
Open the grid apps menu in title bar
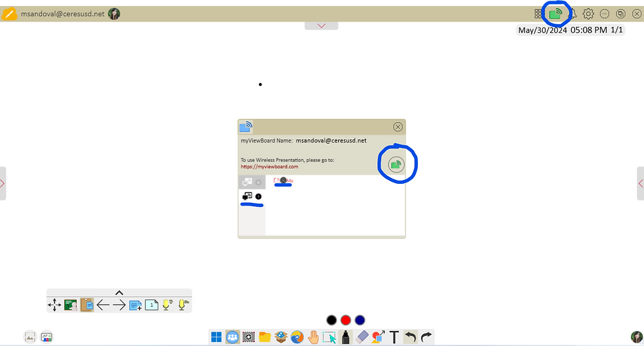point(538,14)
